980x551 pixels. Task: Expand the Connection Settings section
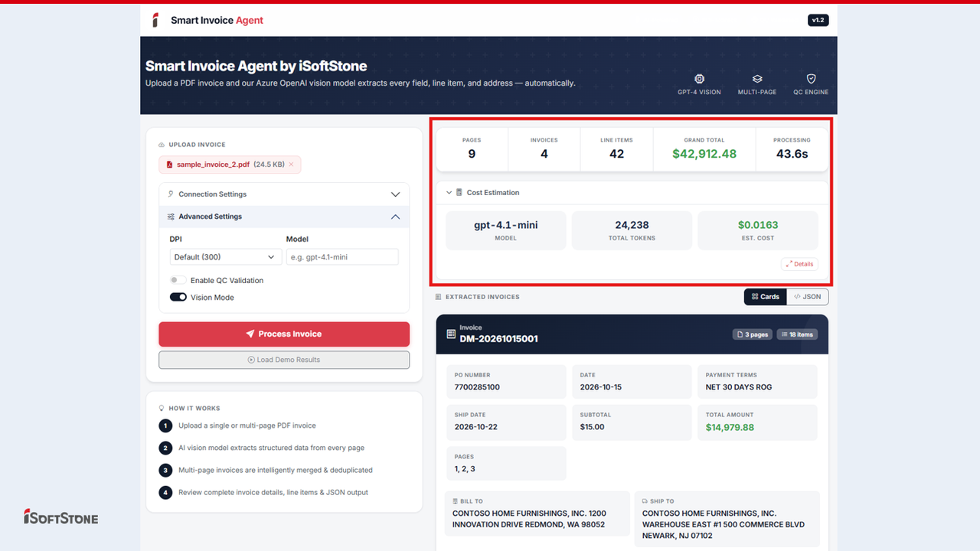tap(284, 194)
